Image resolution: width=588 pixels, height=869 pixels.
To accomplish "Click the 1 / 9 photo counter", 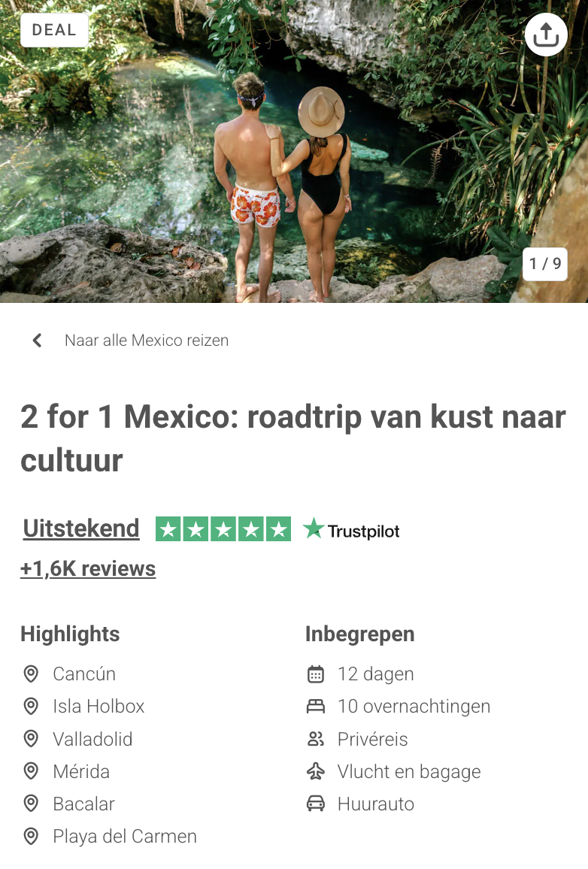I will 545,264.
